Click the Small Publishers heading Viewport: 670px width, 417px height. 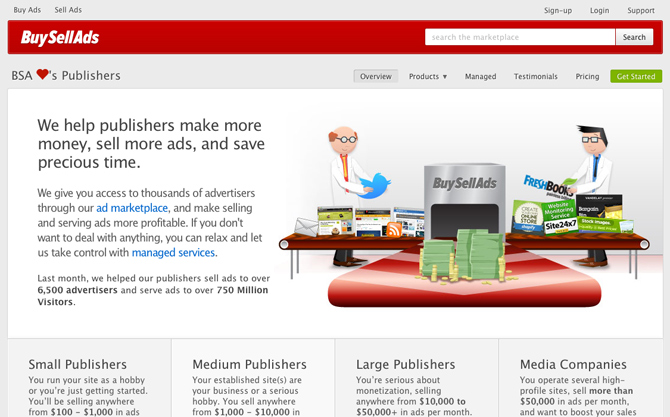point(78,364)
